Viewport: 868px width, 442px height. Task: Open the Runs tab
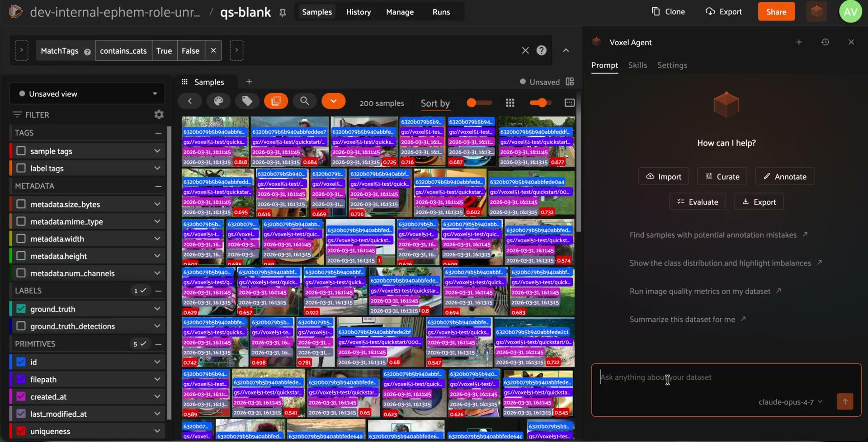(x=441, y=12)
